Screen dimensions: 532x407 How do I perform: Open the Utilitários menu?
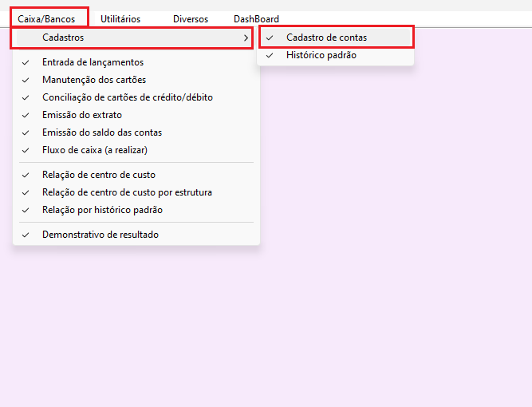(x=120, y=18)
